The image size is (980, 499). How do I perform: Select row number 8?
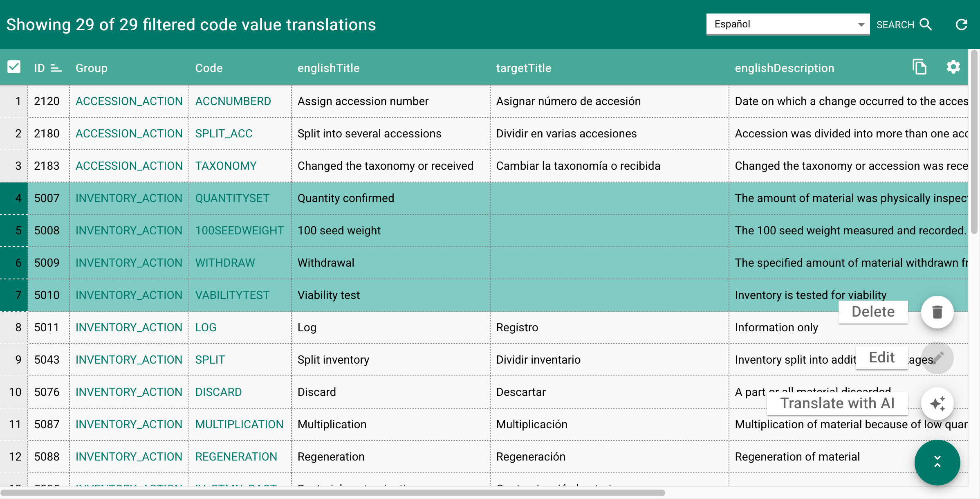[14, 327]
